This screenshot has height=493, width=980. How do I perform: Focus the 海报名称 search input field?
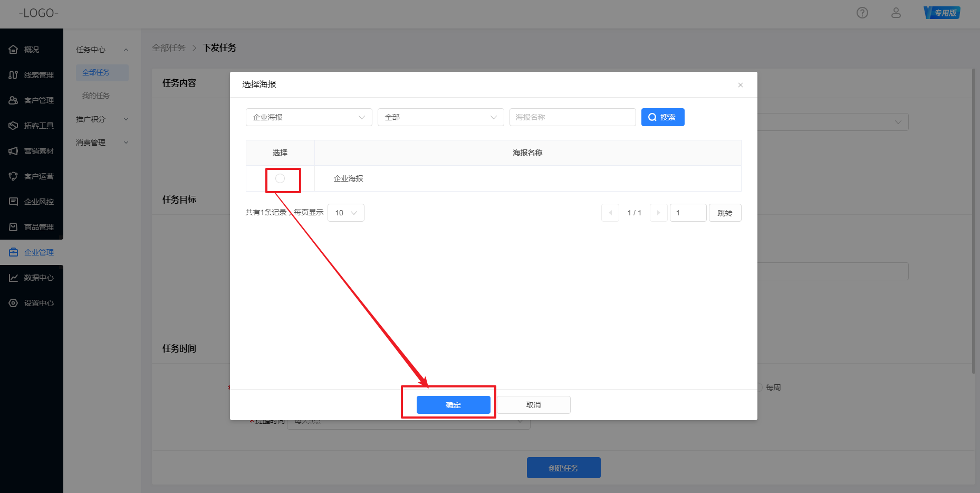(x=572, y=117)
